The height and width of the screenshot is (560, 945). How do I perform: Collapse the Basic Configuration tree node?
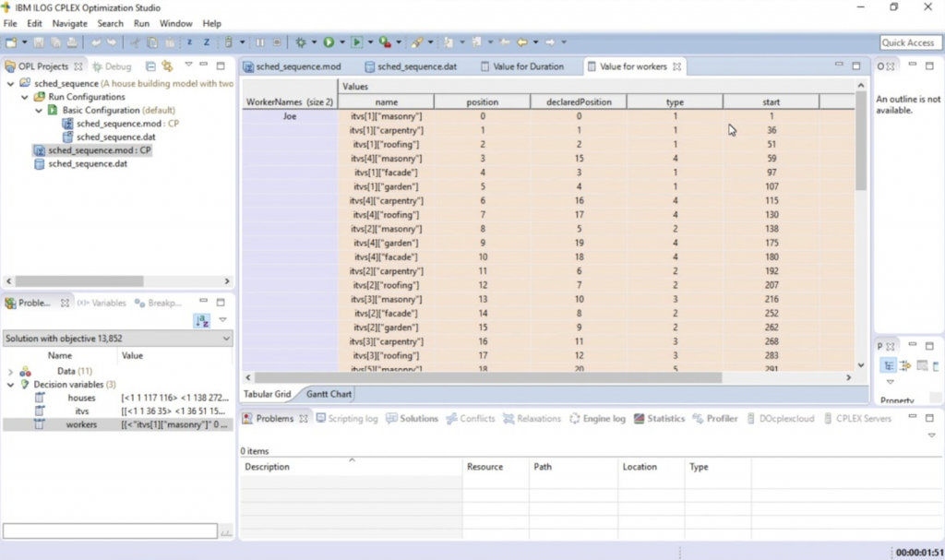[39, 111]
